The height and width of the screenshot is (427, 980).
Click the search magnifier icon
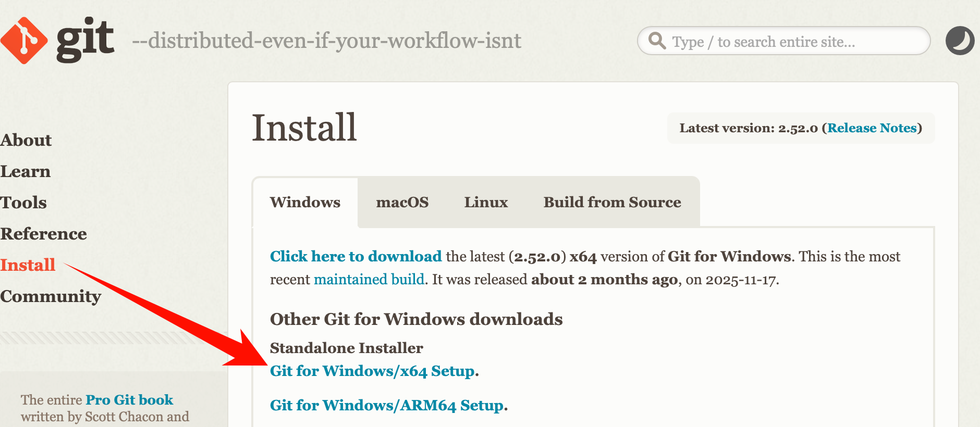point(657,41)
